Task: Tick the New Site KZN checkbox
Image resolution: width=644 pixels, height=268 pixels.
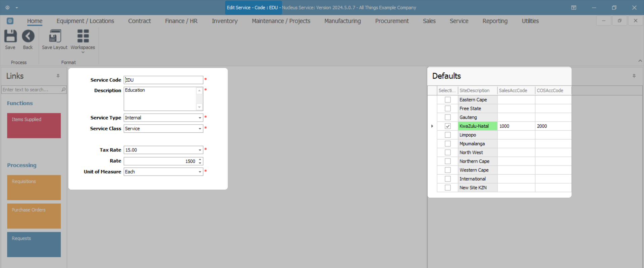Action: click(448, 188)
